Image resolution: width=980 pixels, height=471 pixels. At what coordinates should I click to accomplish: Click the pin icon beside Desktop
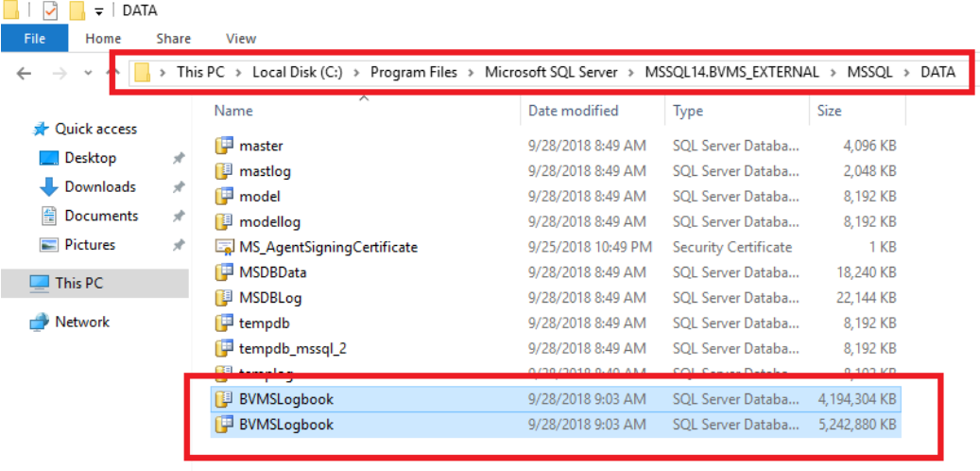(x=178, y=159)
